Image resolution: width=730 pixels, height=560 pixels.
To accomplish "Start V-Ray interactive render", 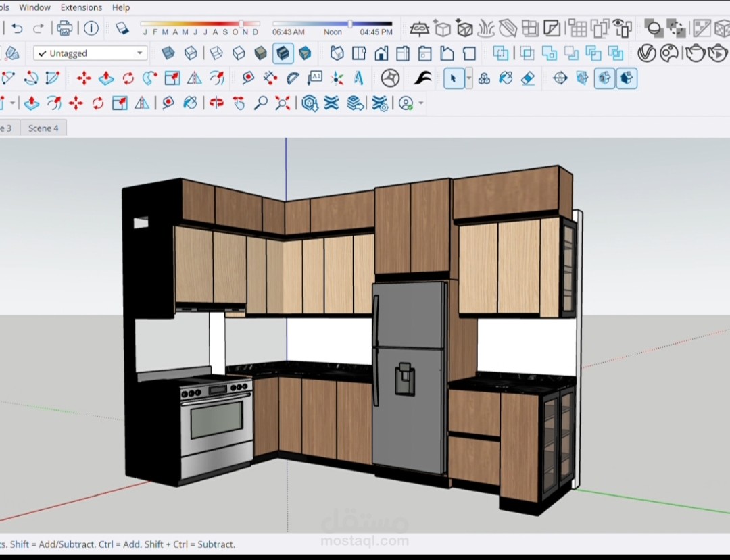I will 717,53.
